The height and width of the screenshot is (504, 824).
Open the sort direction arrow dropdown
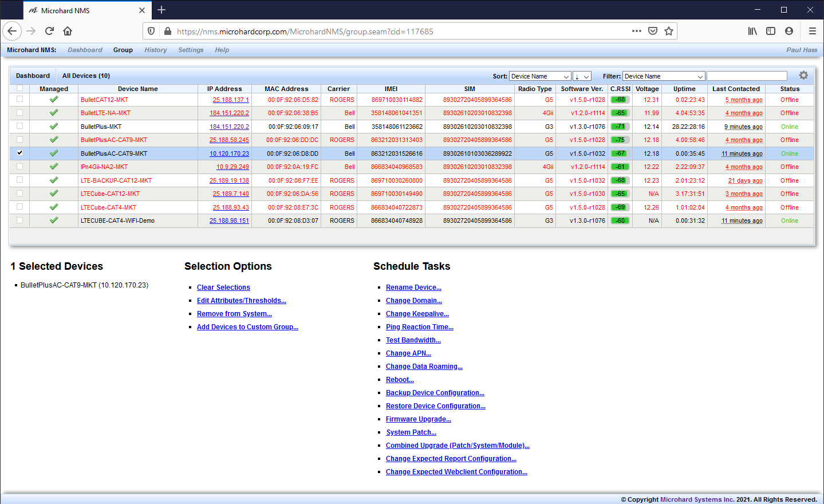(x=582, y=76)
